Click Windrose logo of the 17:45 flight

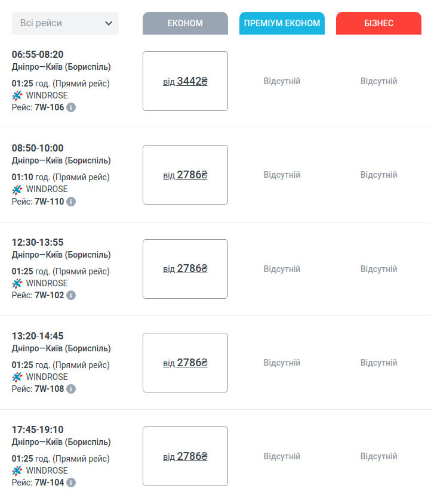pyautogui.click(x=17, y=471)
